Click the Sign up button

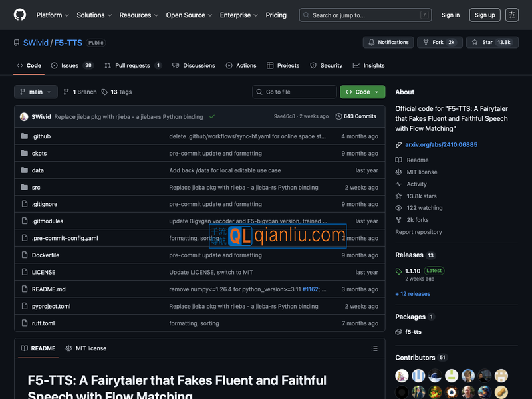click(485, 15)
